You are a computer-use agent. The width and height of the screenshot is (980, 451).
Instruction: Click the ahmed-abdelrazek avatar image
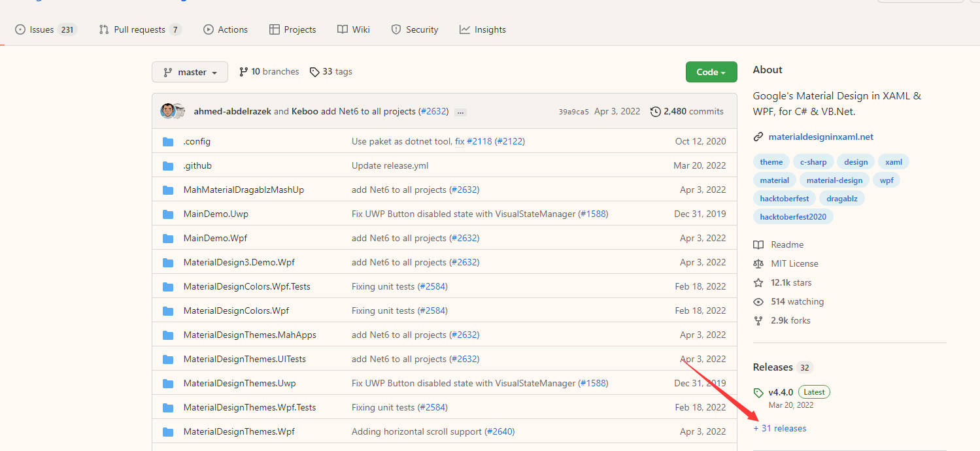tap(168, 111)
